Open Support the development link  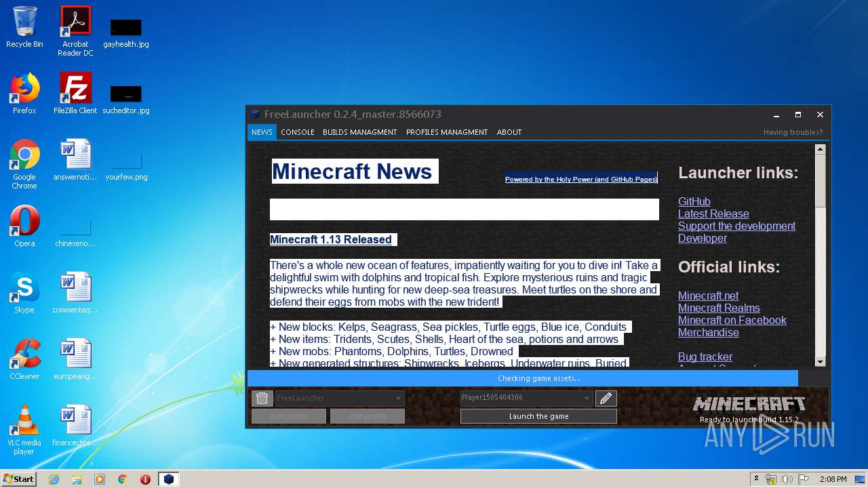point(736,226)
